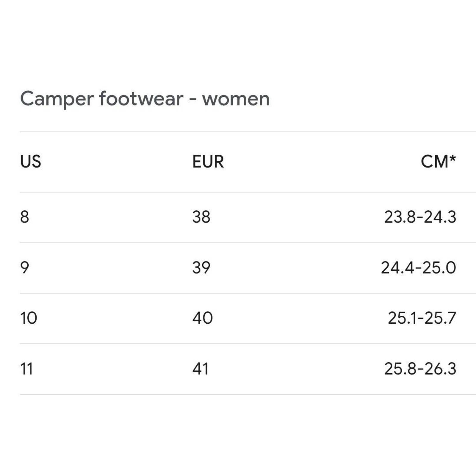Click the word 'footwear' in title

141,99
